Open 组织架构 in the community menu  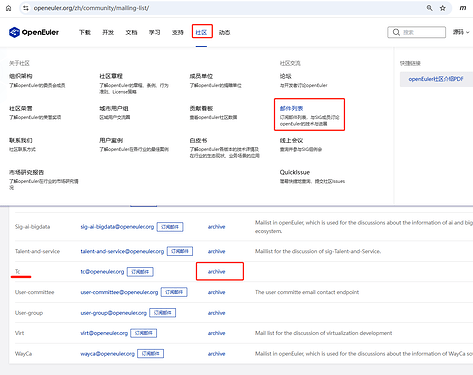click(x=21, y=76)
